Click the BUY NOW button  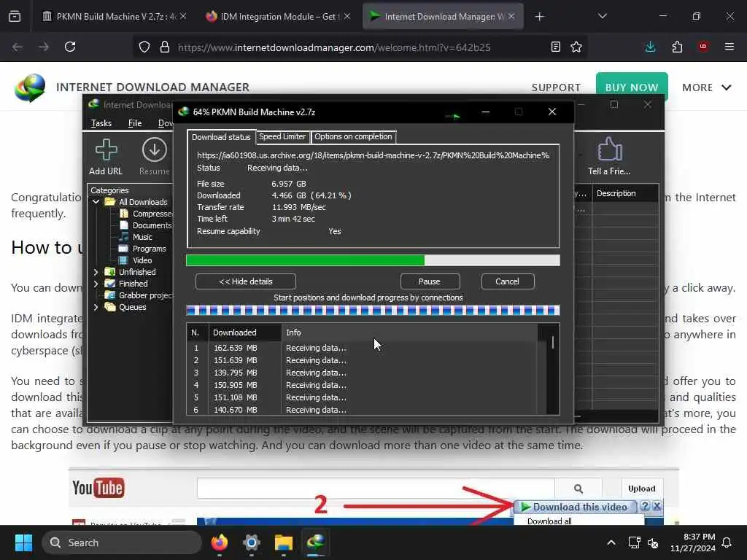(x=632, y=87)
